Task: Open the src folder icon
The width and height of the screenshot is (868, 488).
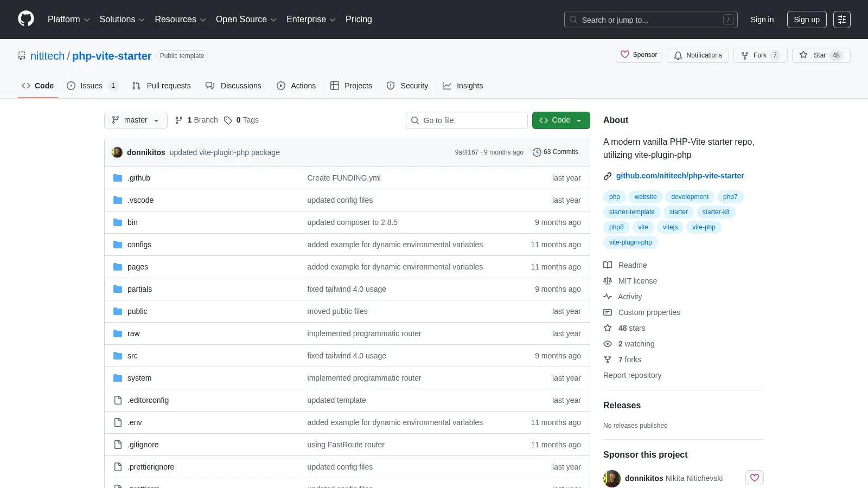Action: (118, 356)
